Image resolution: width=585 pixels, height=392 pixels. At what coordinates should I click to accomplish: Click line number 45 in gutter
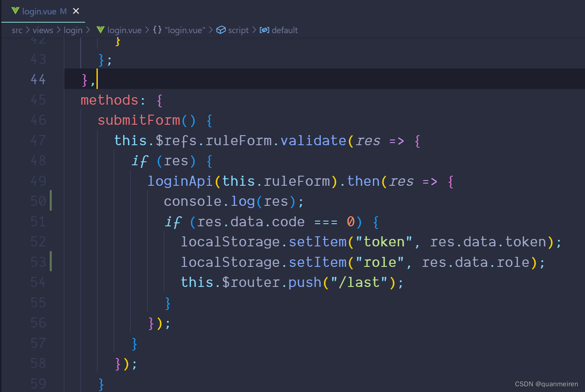click(x=38, y=100)
